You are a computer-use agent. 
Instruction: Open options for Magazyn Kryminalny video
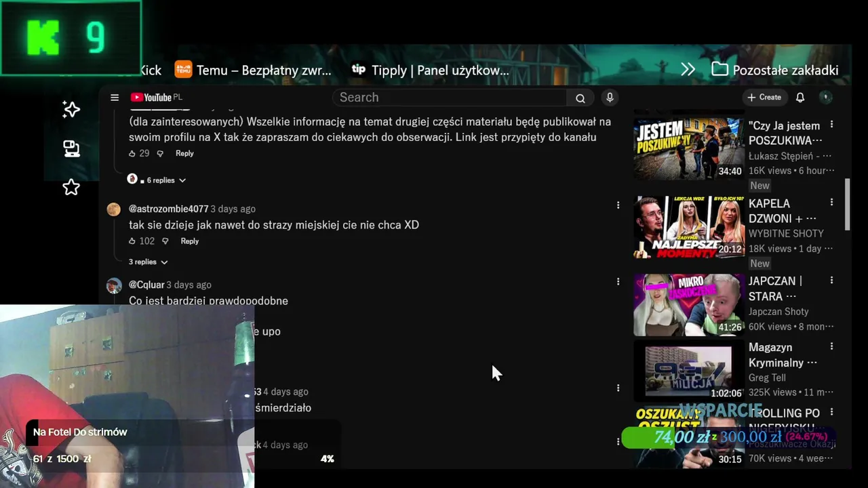831,346
